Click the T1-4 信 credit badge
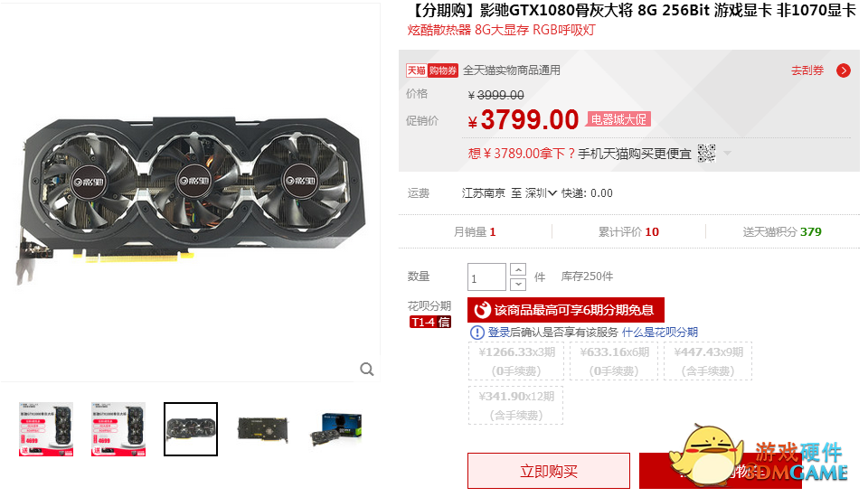 tap(430, 322)
